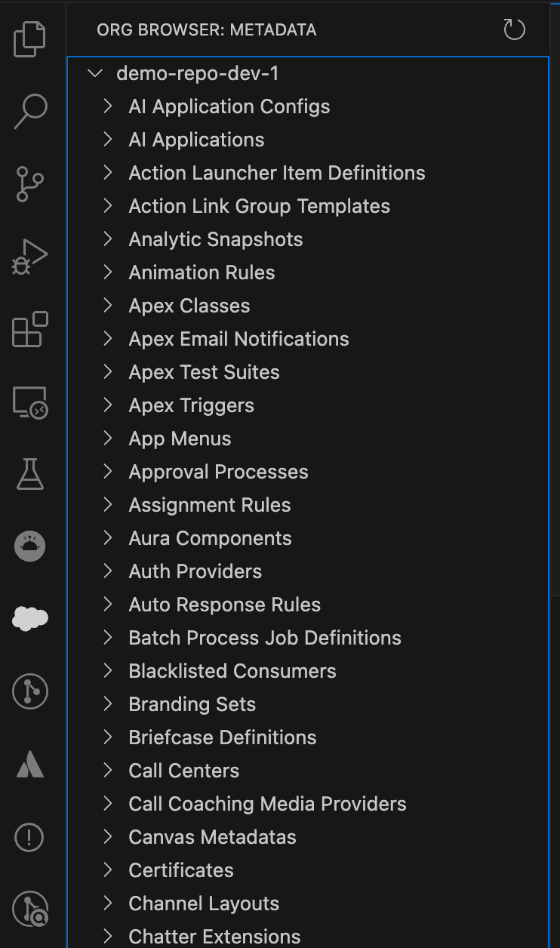The image size is (560, 948).
Task: Open the Atlassian icon in activity bar
Action: click(x=30, y=764)
